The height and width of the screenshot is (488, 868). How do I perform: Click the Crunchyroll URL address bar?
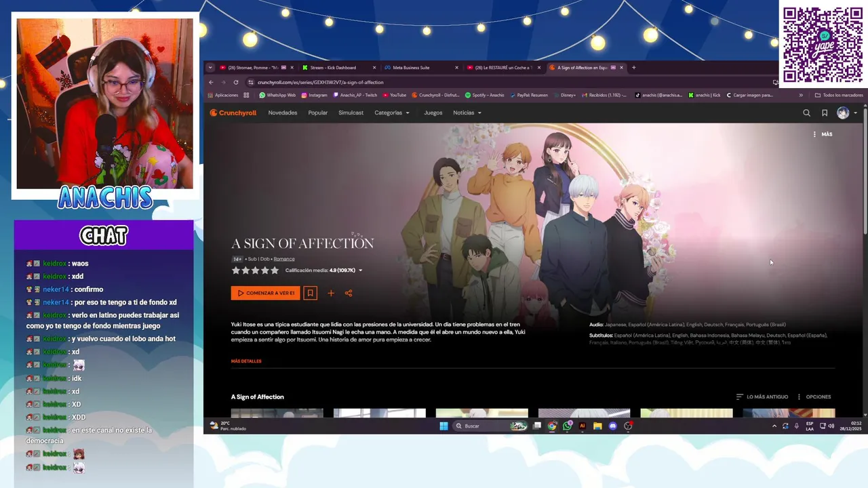[x=509, y=82]
